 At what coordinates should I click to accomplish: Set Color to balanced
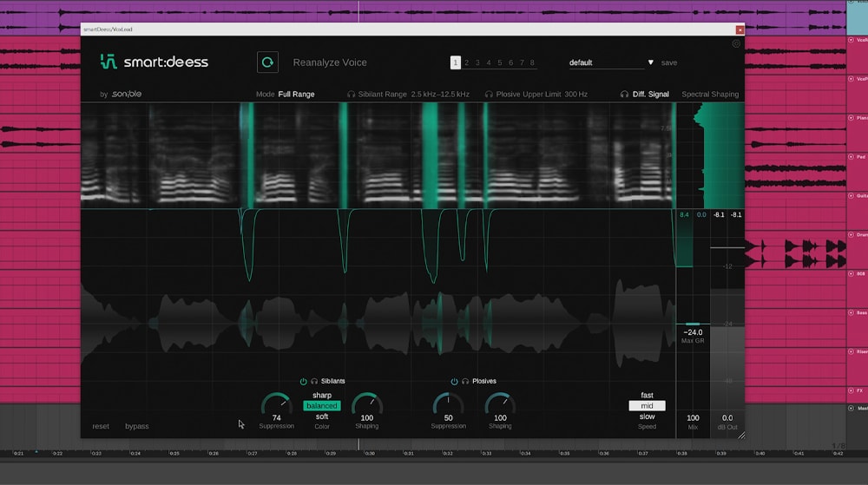click(322, 406)
